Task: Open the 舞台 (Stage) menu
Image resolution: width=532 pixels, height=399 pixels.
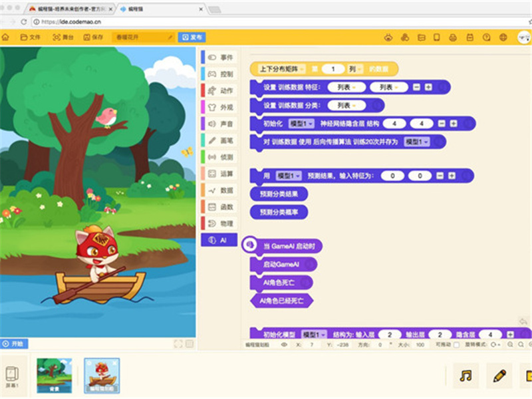Action: coord(63,37)
